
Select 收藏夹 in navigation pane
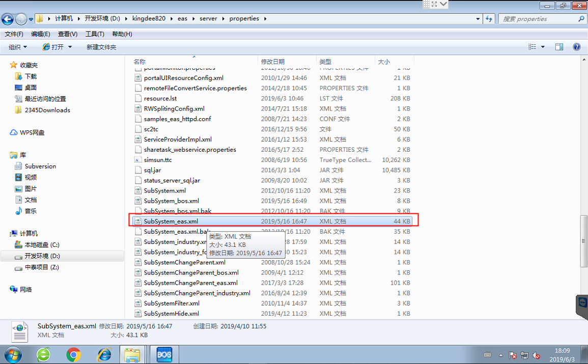[x=24, y=65]
